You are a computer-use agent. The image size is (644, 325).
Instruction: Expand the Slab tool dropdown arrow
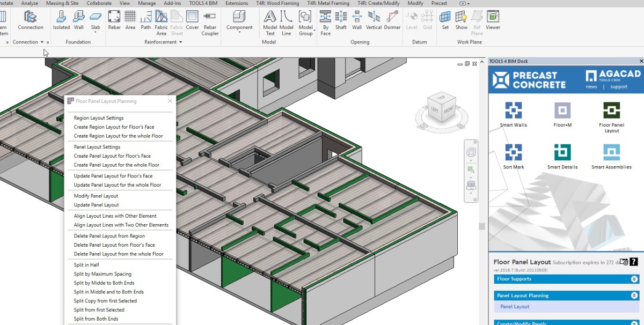pos(95,32)
